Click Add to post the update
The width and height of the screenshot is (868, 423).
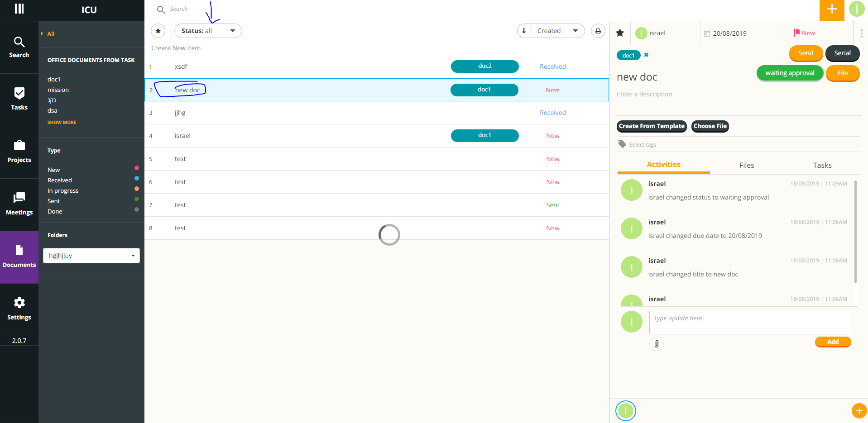(x=833, y=342)
